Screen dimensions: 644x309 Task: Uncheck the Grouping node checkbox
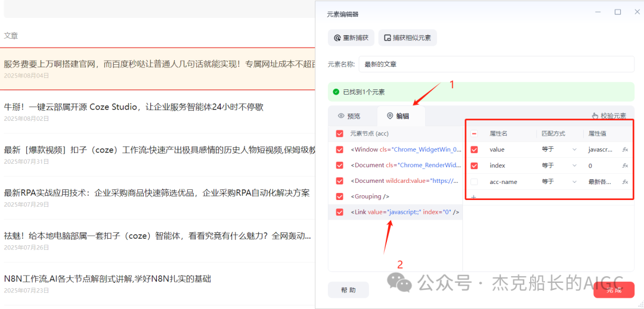click(339, 196)
